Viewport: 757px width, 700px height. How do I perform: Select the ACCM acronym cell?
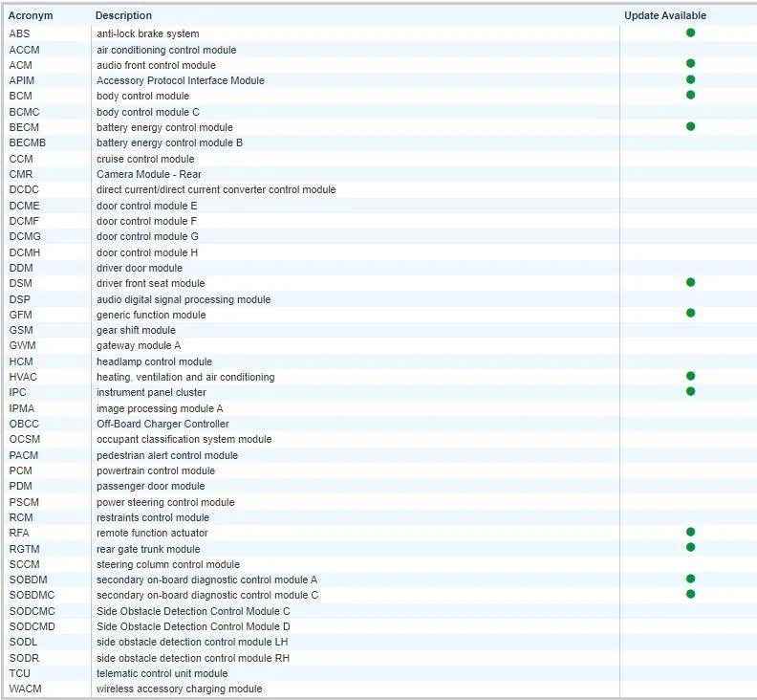(24, 50)
